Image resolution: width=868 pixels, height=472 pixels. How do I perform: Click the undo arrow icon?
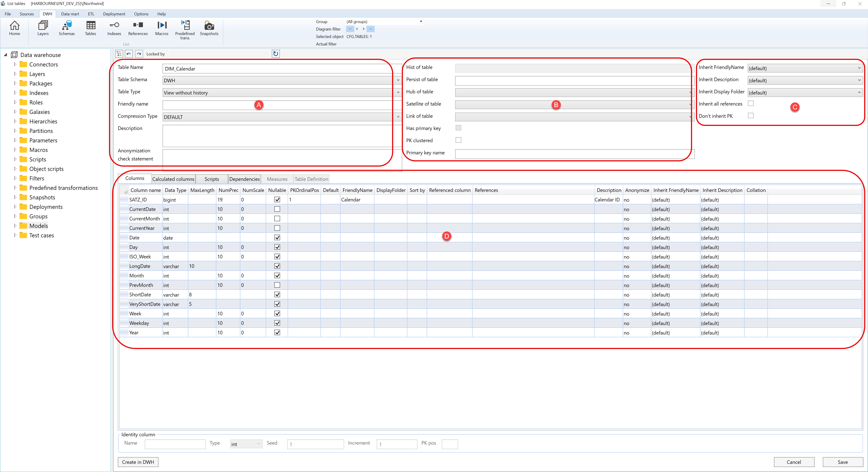[129, 54]
